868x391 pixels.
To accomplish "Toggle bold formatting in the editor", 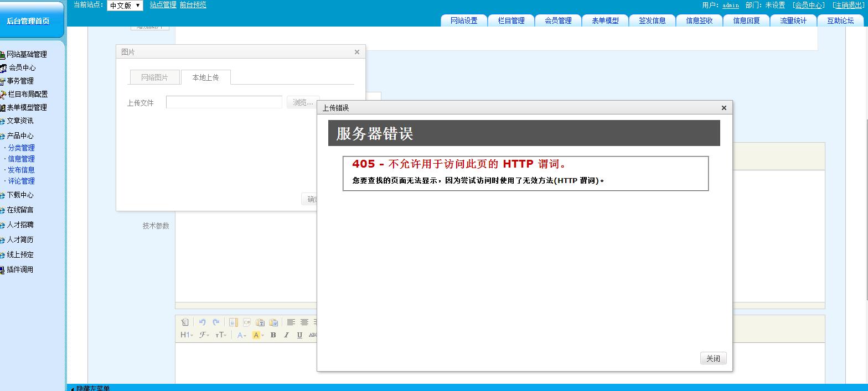I will (273, 335).
